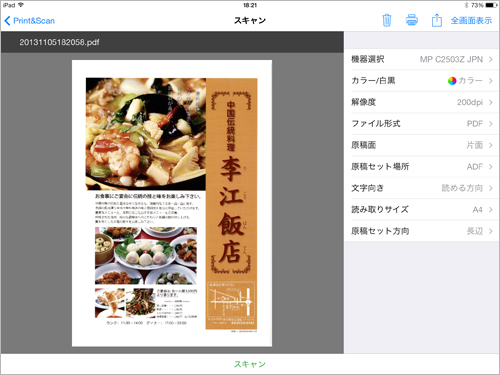Tap 全画面表示 full screen button

click(471, 20)
